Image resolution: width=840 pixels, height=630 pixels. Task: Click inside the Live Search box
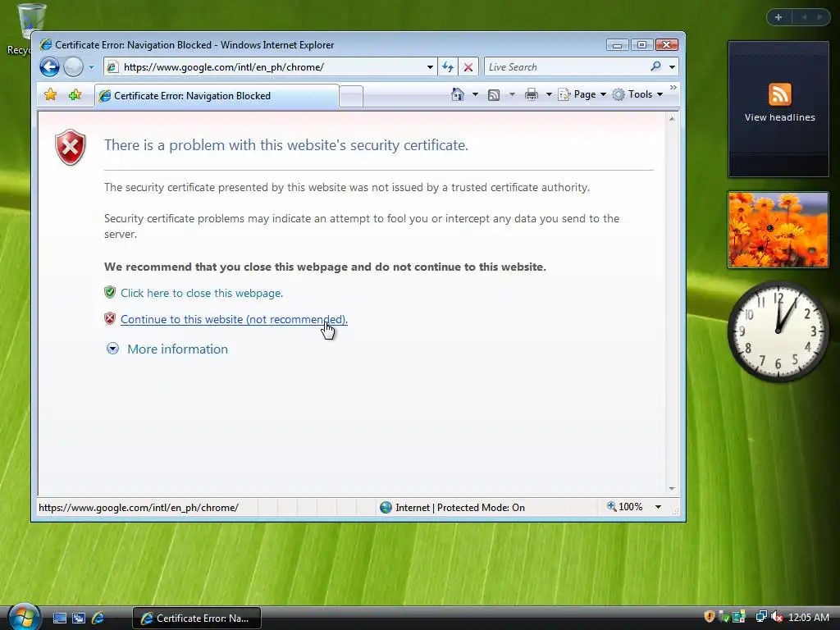coord(565,67)
